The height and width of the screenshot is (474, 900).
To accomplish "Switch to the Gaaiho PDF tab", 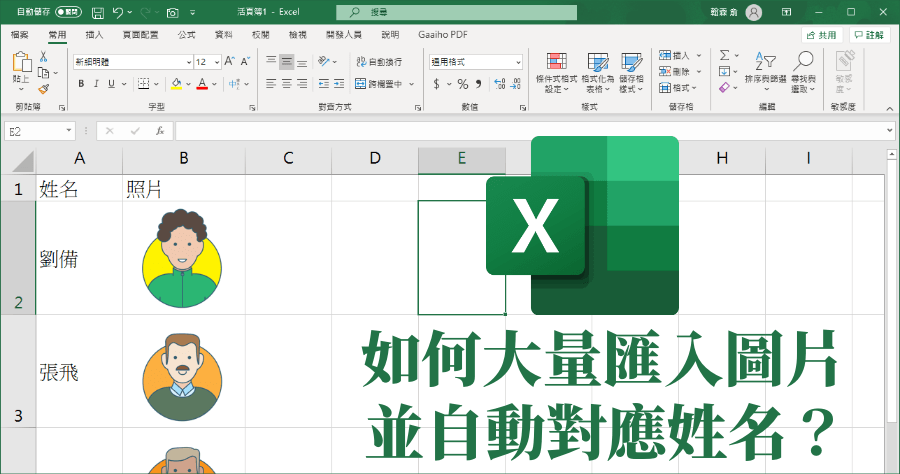I will tap(443, 34).
